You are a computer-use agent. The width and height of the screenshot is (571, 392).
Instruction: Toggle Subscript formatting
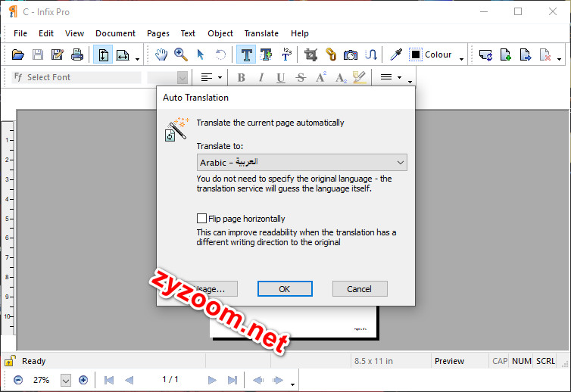coord(341,77)
